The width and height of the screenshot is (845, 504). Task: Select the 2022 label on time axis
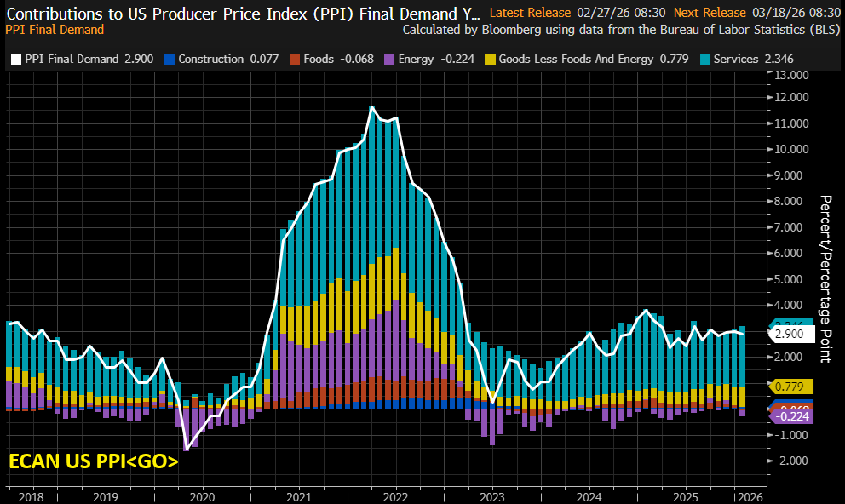point(396,495)
